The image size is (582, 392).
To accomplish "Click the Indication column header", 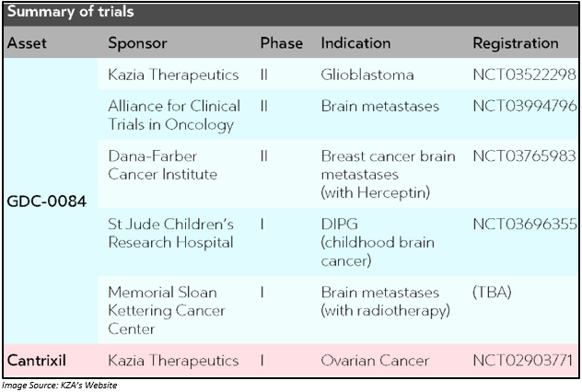I will [355, 43].
